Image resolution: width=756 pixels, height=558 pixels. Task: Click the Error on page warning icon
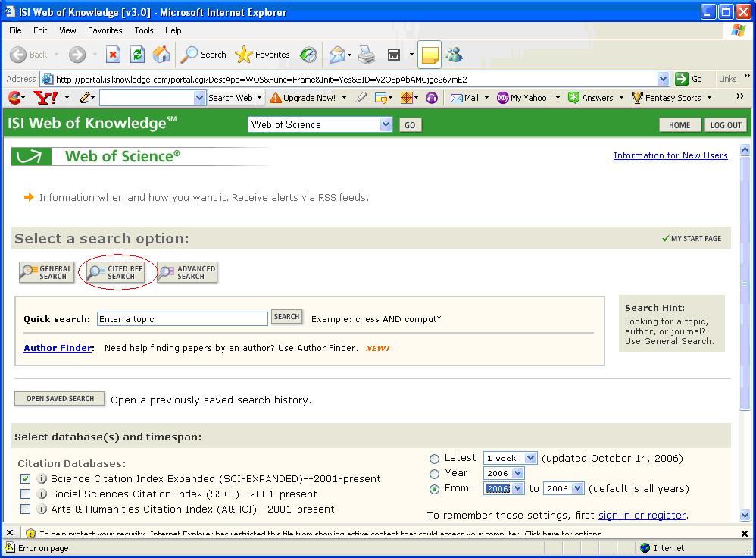pyautogui.click(x=10, y=548)
